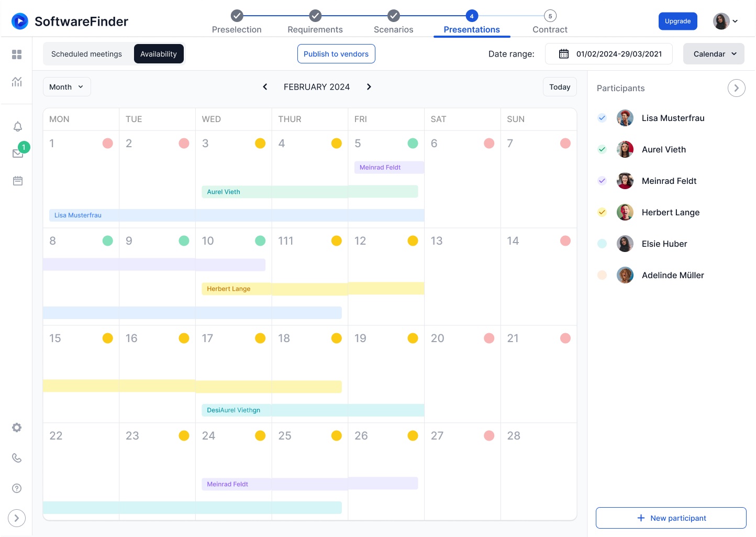Open the mail inbox with unread badge
This screenshot has height=537, width=756.
coord(18,154)
